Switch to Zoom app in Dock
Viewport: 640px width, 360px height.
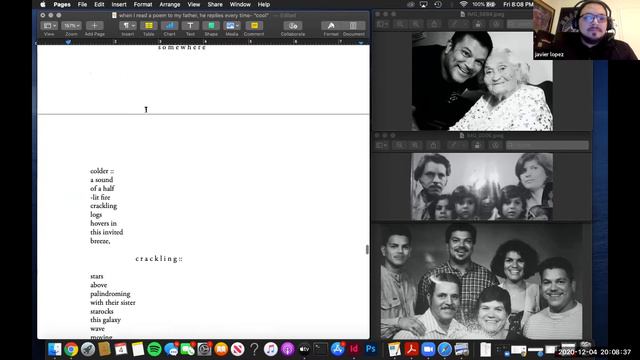[x=428, y=349]
